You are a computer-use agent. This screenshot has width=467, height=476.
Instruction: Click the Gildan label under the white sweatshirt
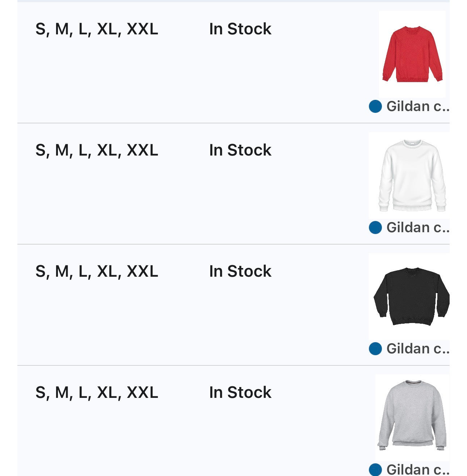point(418,228)
